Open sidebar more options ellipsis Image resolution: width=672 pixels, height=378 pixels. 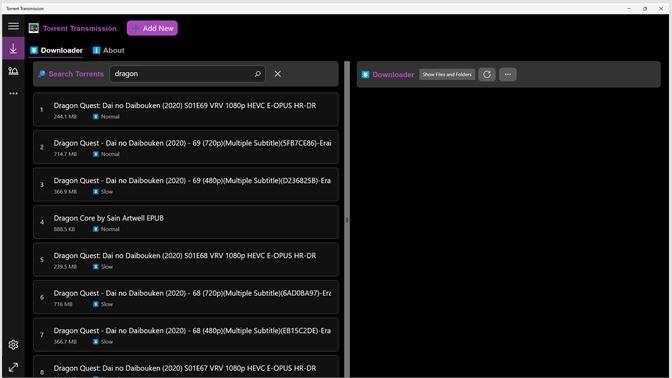pos(13,93)
